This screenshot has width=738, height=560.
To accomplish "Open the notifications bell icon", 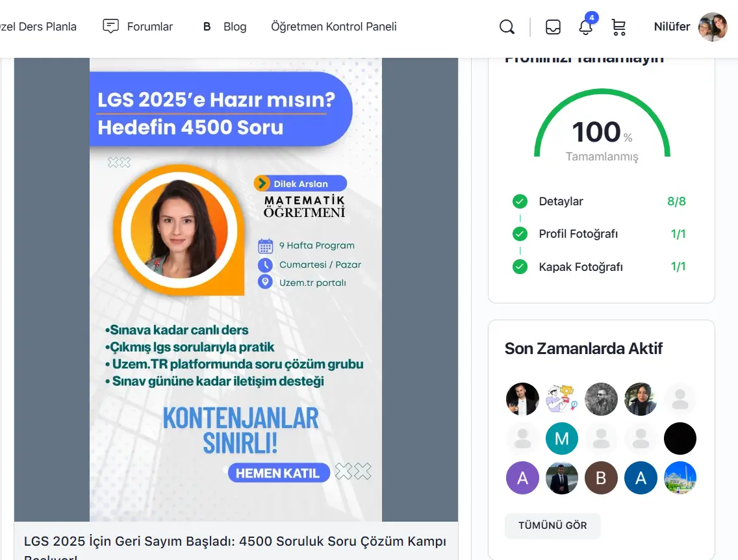I will tap(585, 27).
